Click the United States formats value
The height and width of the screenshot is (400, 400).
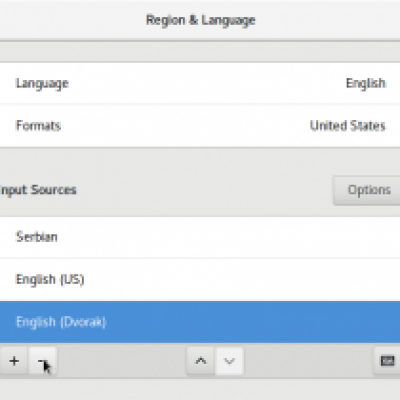pyautogui.click(x=348, y=126)
